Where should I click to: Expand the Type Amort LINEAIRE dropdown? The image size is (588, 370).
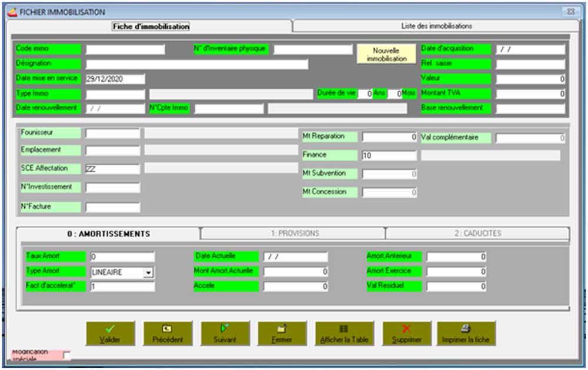148,272
